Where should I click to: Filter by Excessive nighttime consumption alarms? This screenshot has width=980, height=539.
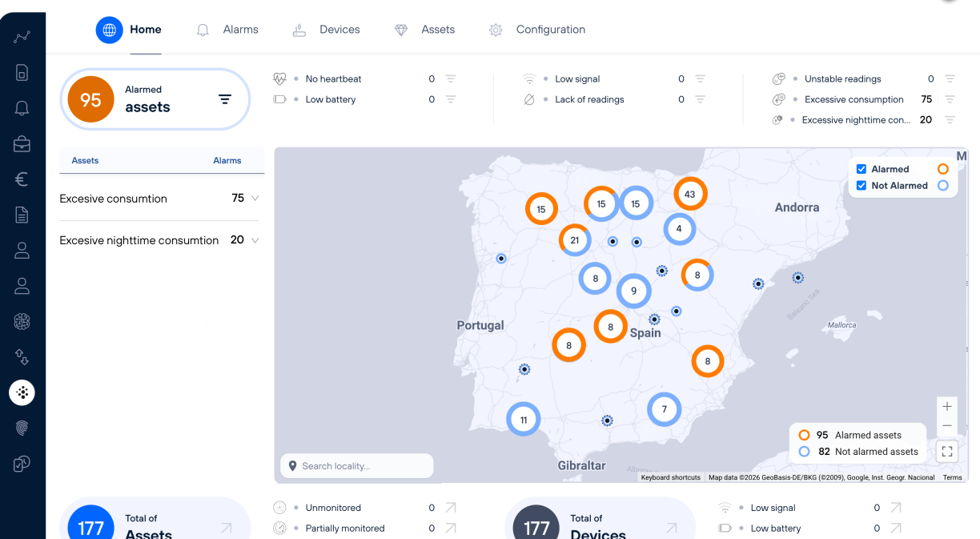pyautogui.click(x=950, y=120)
